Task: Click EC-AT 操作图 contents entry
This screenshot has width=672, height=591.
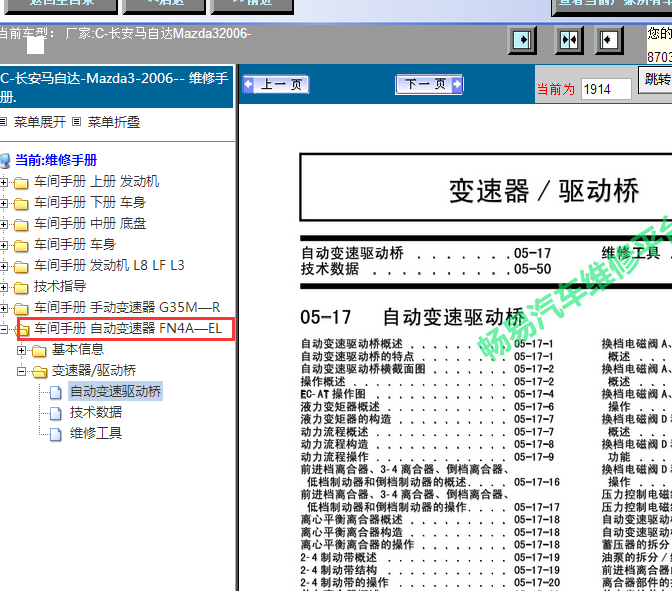Action: point(333,394)
